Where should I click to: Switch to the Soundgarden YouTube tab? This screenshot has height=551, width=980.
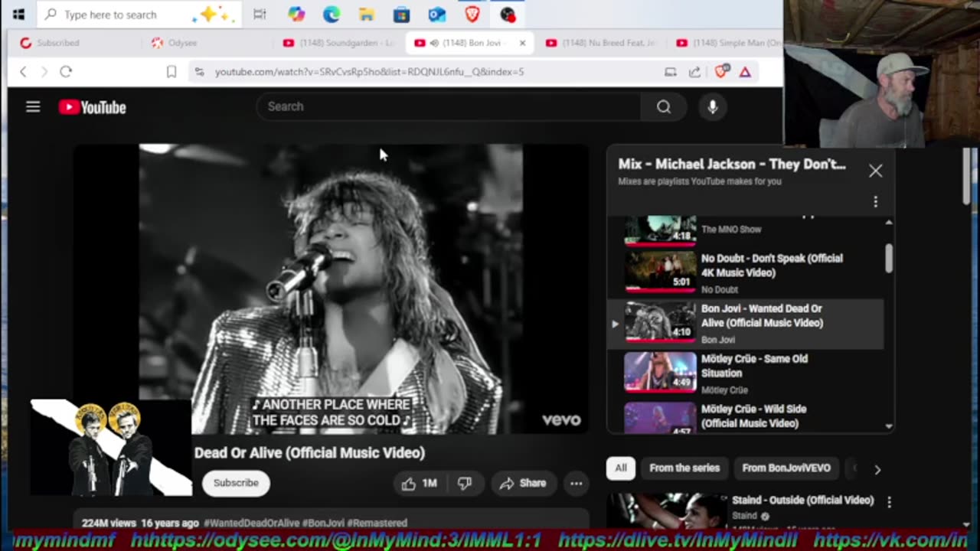(x=339, y=43)
